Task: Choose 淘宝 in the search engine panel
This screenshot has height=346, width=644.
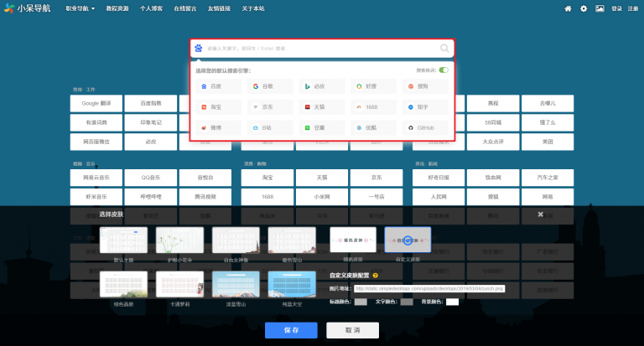Action: pos(218,107)
